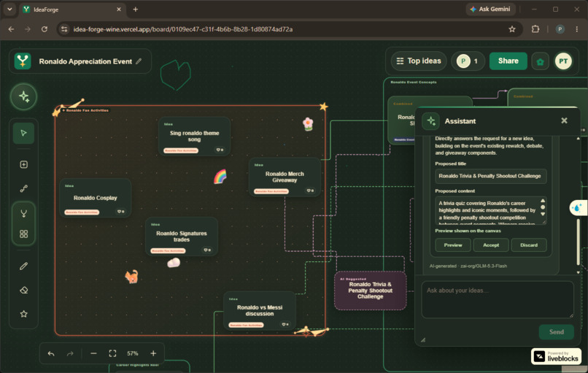
Task: Go back in browser history
Action: click(x=11, y=29)
